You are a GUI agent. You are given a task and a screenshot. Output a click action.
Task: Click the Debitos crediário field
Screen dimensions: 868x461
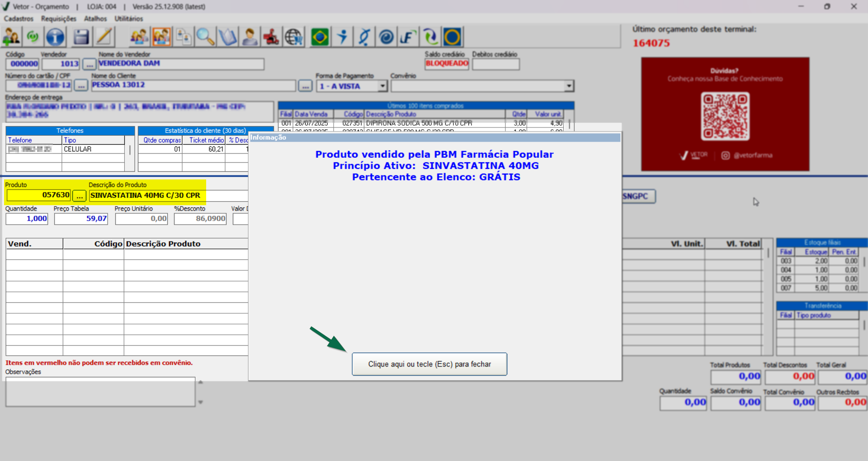pyautogui.click(x=496, y=64)
